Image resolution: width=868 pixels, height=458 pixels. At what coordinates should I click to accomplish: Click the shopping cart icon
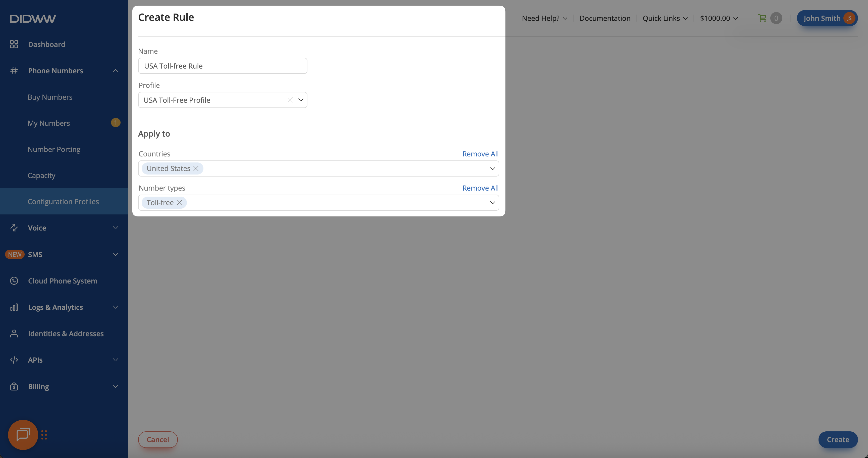(762, 18)
